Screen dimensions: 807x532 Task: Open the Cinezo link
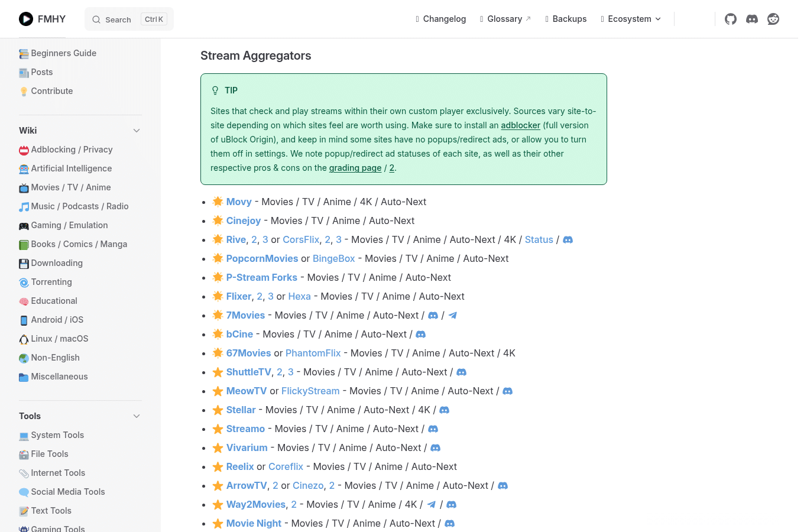pos(308,485)
